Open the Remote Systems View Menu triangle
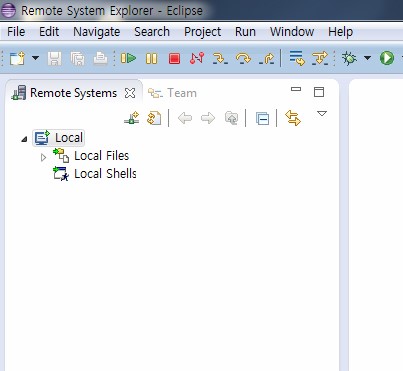 pos(322,114)
